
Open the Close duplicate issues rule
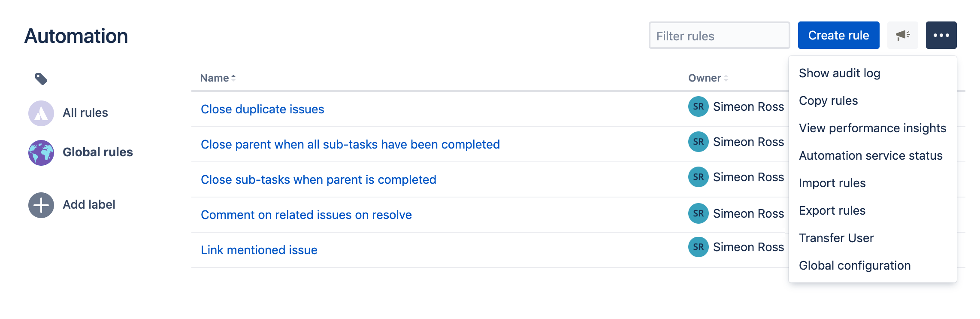(262, 109)
